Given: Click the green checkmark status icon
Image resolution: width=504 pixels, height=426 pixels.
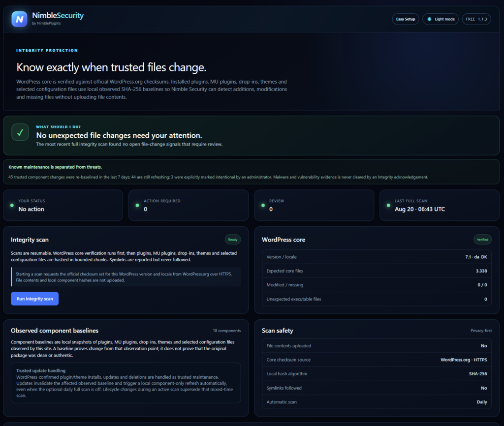Looking at the screenshot, I should (20, 132).
